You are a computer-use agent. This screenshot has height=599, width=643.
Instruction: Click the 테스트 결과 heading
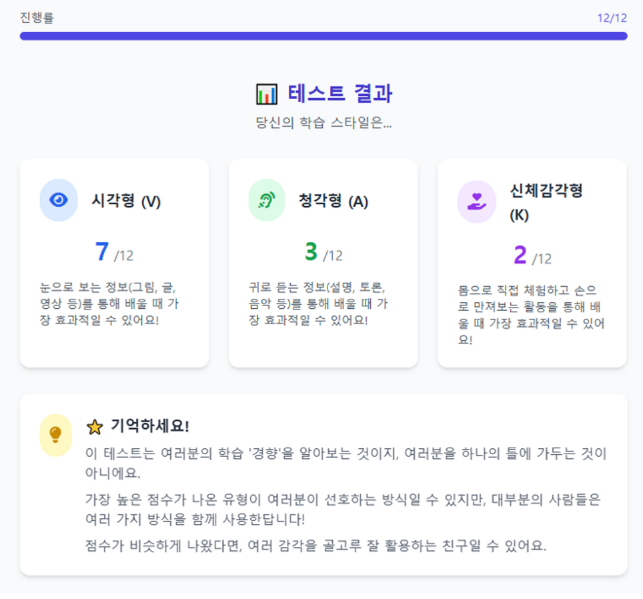[x=340, y=94]
